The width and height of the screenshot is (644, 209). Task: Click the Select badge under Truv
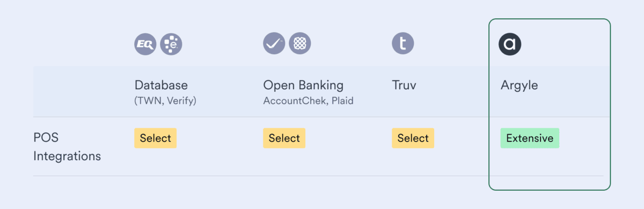tap(413, 138)
